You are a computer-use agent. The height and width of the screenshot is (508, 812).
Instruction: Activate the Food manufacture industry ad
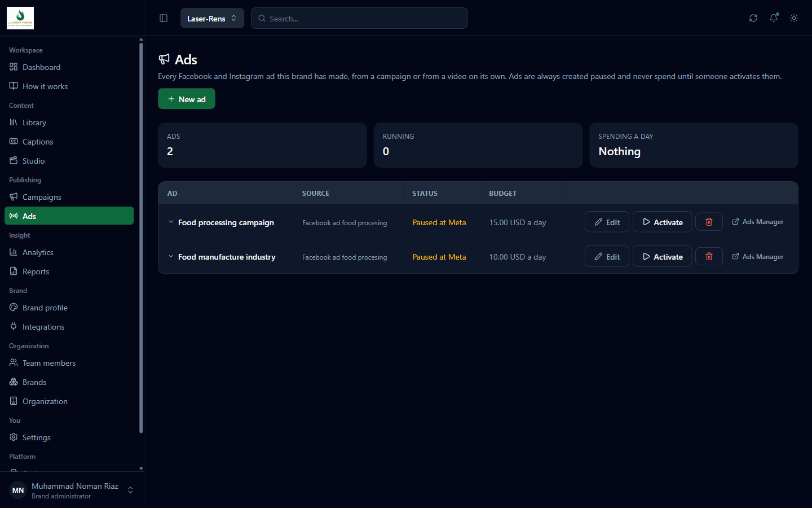point(662,256)
